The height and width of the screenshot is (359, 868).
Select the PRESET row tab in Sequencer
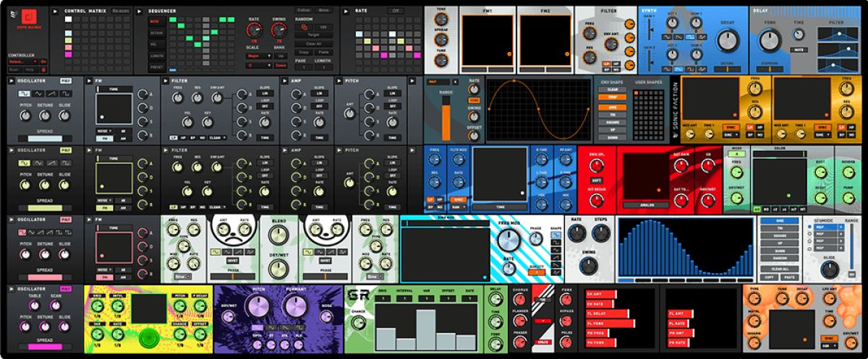pos(156,67)
